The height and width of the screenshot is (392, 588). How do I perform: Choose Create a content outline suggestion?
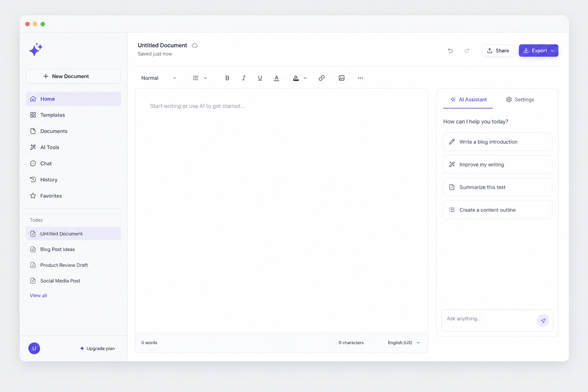click(x=498, y=210)
